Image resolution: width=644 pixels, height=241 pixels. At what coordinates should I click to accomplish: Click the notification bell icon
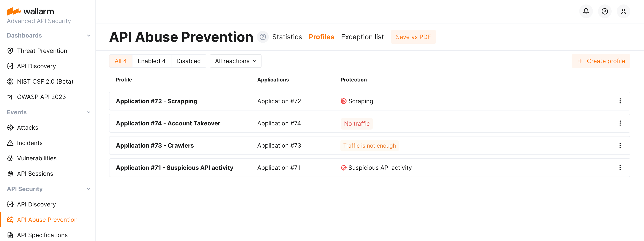(586, 11)
